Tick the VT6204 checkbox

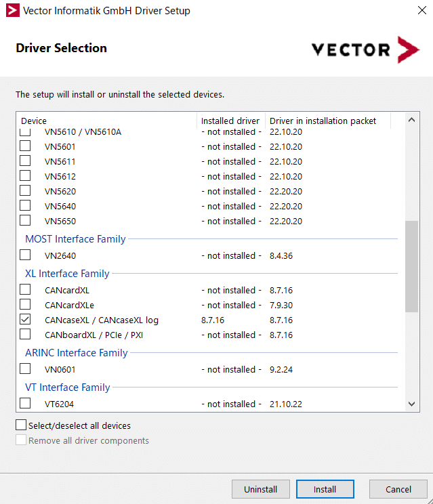pyautogui.click(x=25, y=403)
